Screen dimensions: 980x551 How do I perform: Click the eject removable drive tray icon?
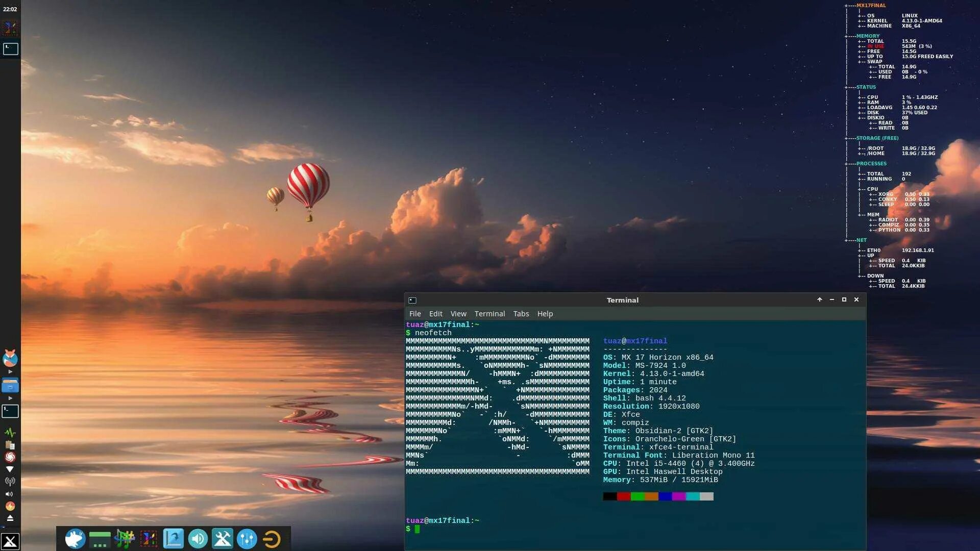pos(10,518)
